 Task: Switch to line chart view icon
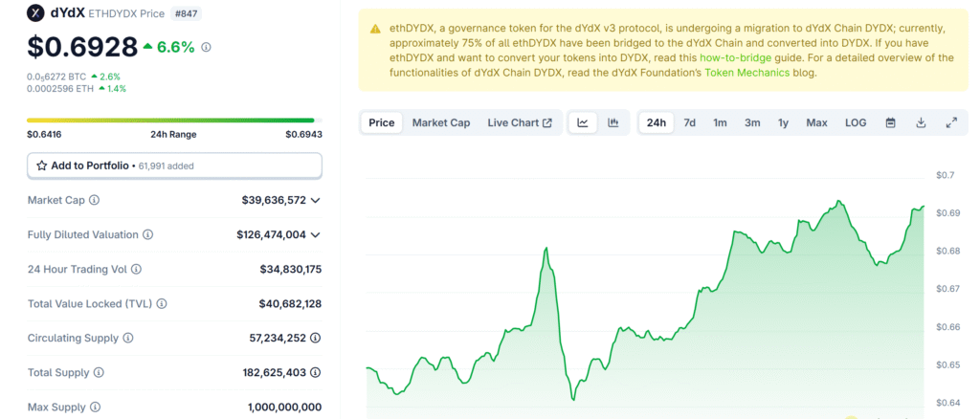tap(583, 123)
